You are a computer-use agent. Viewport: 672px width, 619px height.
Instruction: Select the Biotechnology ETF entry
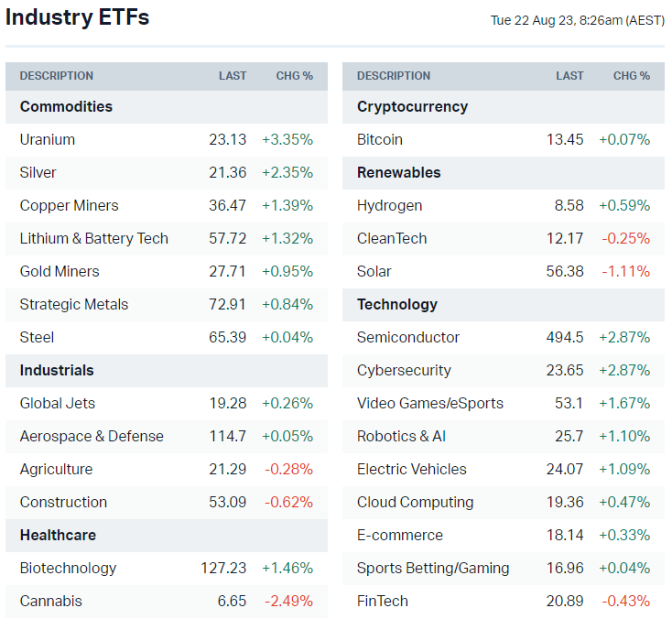68,568
